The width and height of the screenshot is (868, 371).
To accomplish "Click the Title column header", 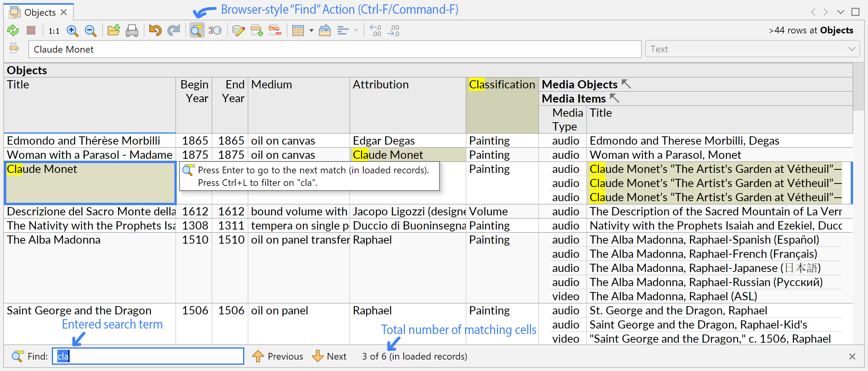I will [90, 105].
